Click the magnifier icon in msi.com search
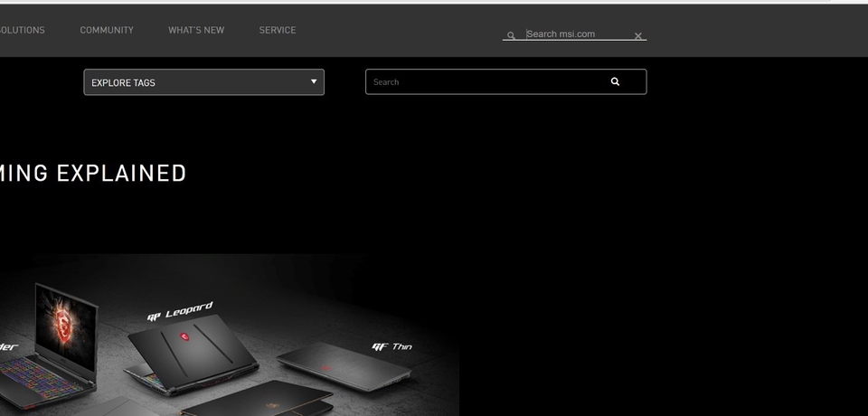The image size is (868, 416). click(511, 35)
